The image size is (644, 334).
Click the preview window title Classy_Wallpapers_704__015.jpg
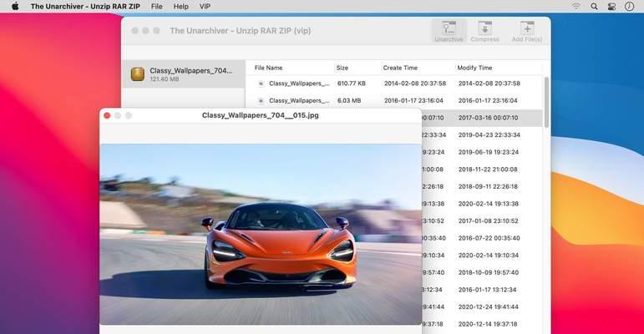pos(261,115)
